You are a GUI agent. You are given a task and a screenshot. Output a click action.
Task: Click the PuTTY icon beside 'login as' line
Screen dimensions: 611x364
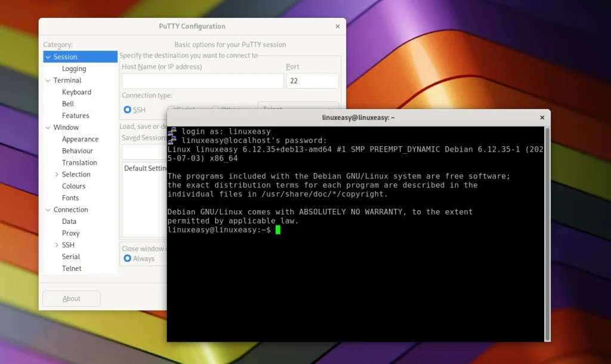coord(172,131)
